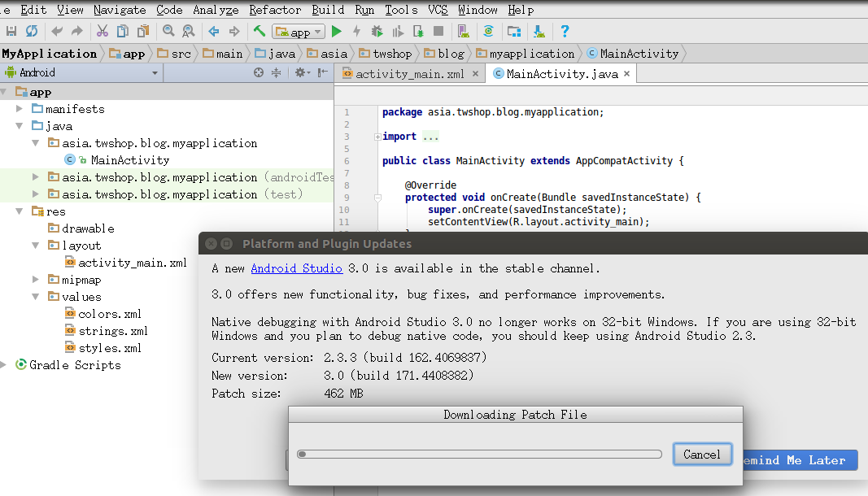
Task: Open the Build menu
Action: click(328, 10)
